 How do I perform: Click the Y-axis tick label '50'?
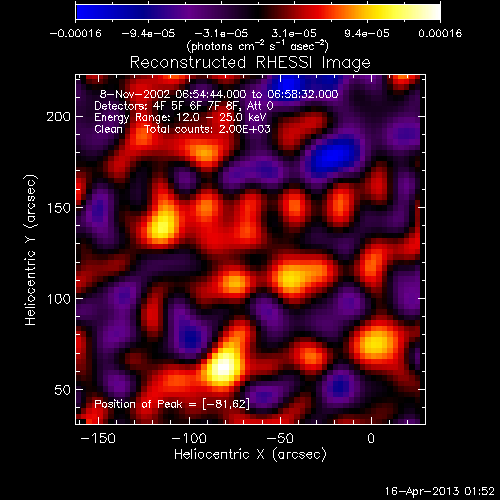click(x=63, y=390)
